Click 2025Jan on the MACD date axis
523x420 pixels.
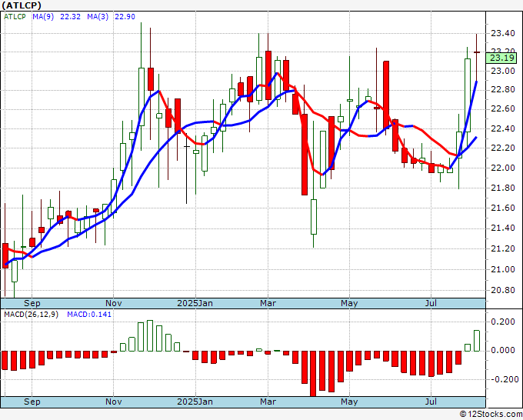(x=195, y=402)
